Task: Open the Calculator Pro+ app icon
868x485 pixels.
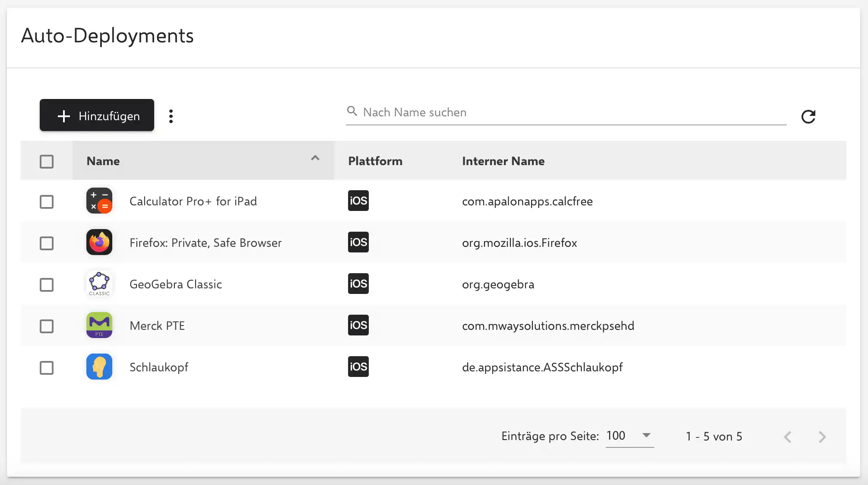Action: [99, 201]
